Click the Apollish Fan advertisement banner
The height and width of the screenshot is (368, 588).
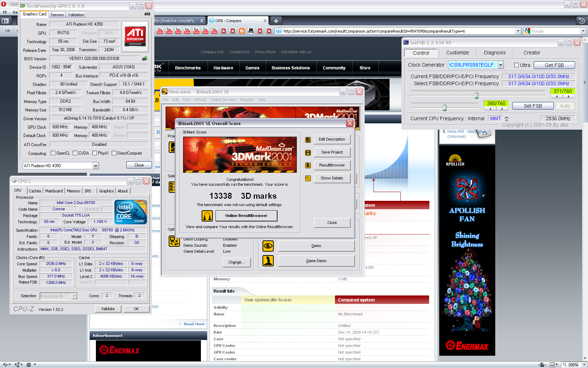point(467,250)
